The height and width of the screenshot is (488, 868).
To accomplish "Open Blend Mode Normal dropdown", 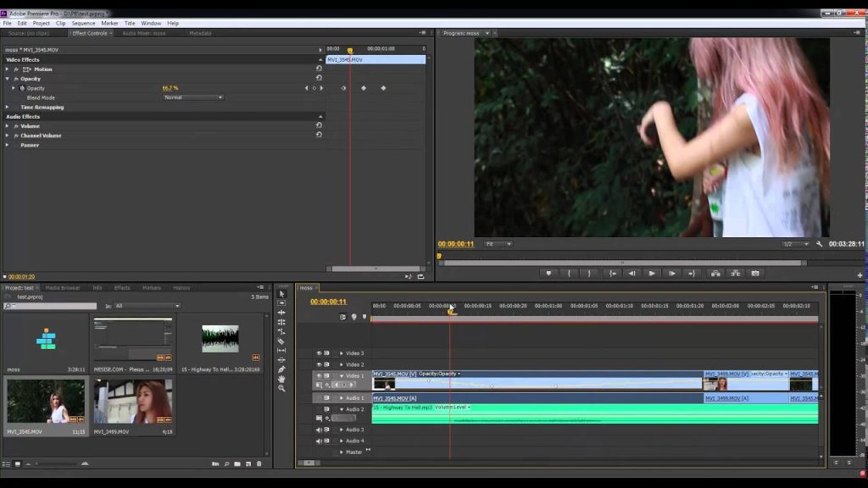I will (193, 97).
